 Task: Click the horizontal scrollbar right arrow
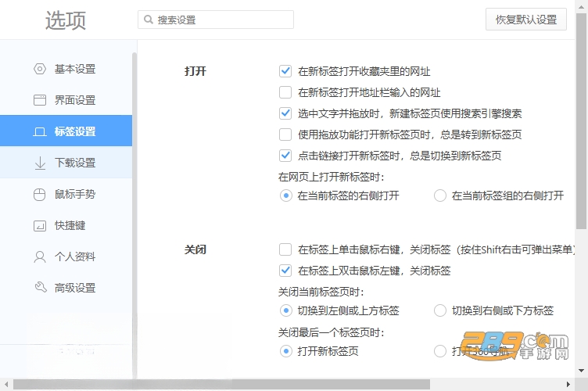(x=568, y=384)
